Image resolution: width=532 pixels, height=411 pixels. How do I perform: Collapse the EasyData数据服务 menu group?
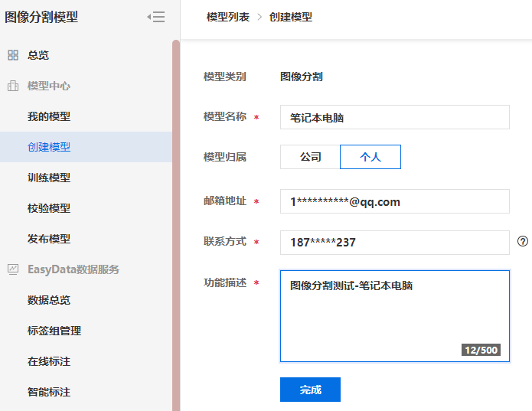coord(73,269)
